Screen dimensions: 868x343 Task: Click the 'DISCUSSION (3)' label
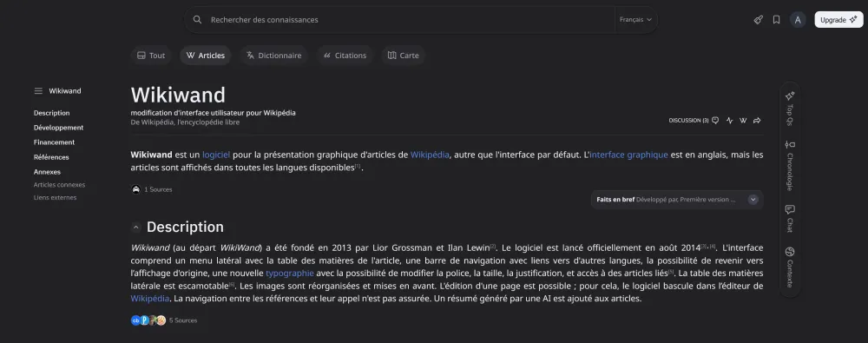pos(688,120)
